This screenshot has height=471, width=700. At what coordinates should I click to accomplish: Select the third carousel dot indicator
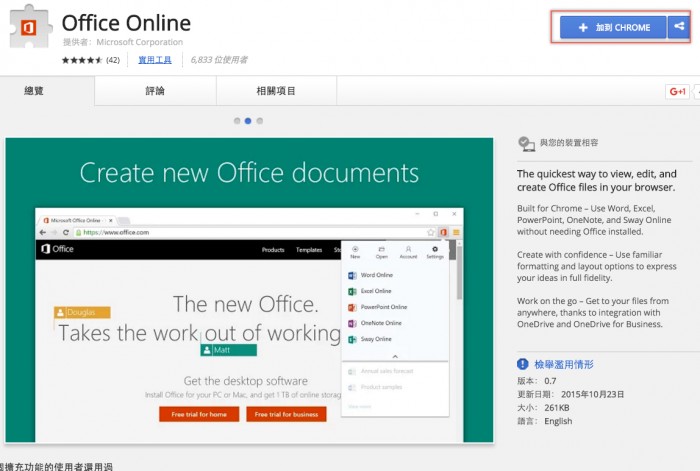pos(260,121)
